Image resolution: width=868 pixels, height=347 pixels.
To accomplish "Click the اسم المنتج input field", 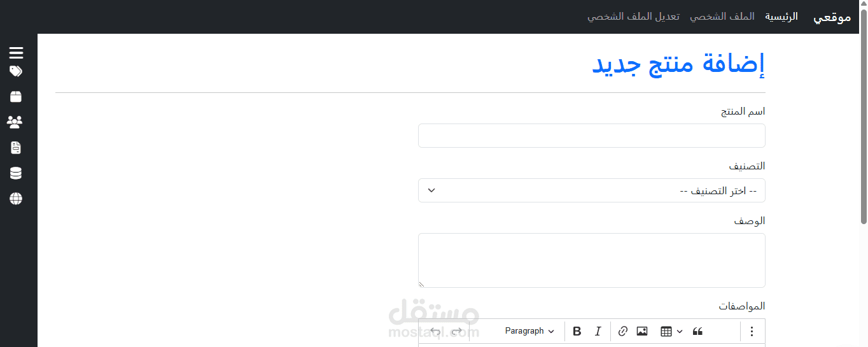I will 592,136.
